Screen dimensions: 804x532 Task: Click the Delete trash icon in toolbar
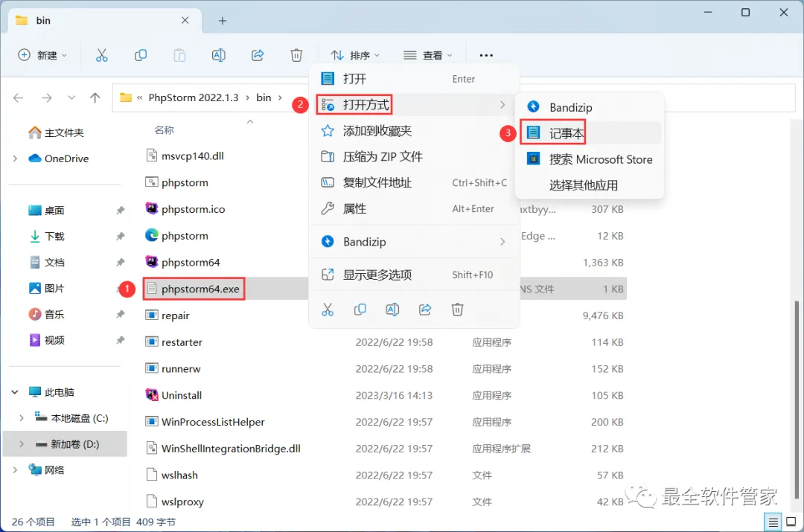click(296, 55)
